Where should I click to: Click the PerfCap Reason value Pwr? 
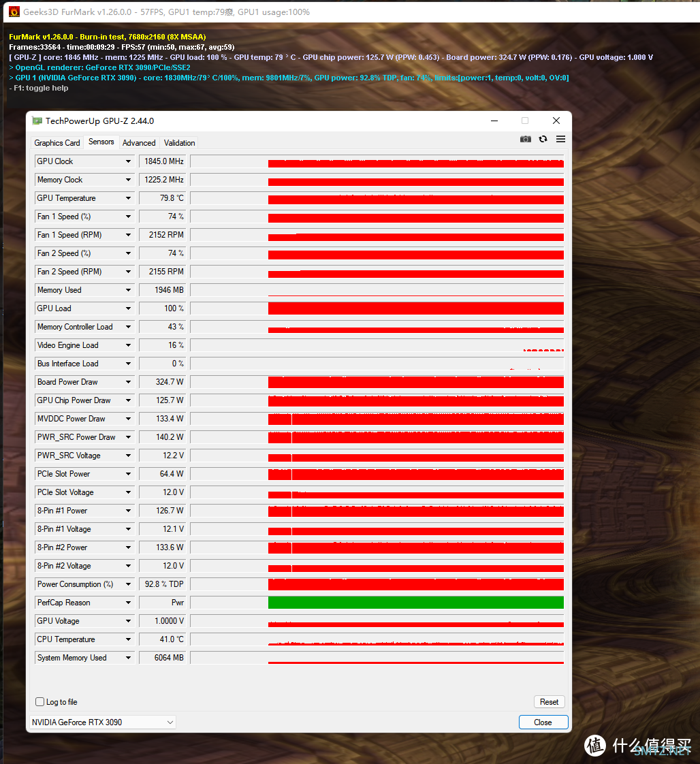click(x=163, y=603)
